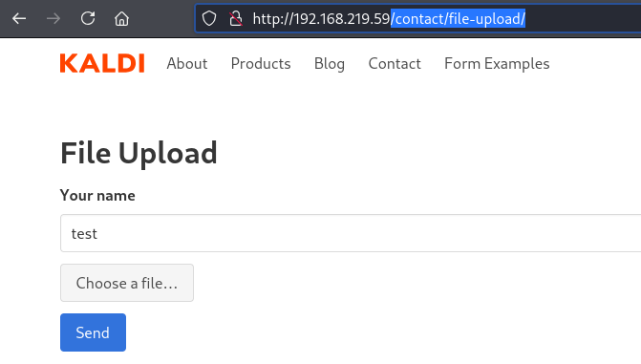The image size is (641, 364).
Task: Click the 192.168.219.59 host in the URL
Action: click(x=342, y=19)
